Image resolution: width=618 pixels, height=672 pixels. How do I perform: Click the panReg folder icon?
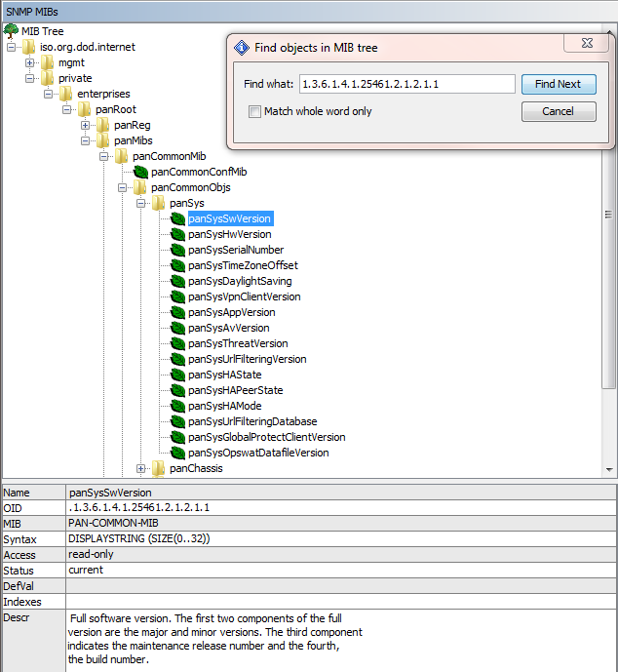[x=102, y=125]
